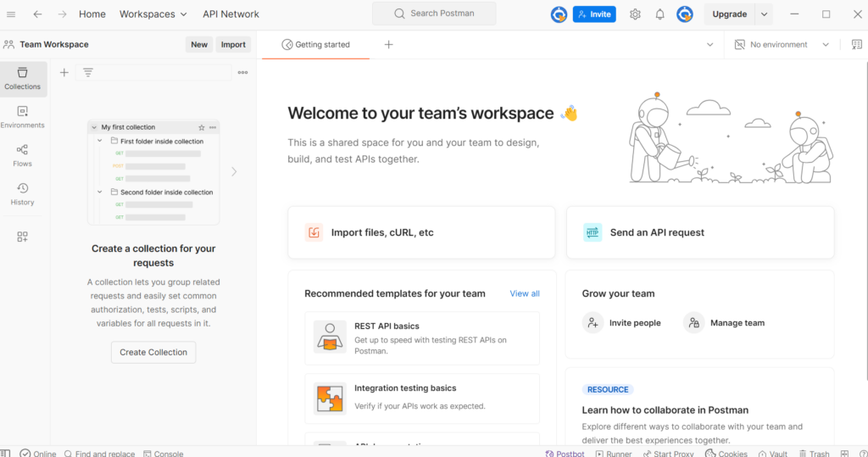Toggle sidebar icon in status bar
The width and height of the screenshot is (868, 457).
coord(5,453)
